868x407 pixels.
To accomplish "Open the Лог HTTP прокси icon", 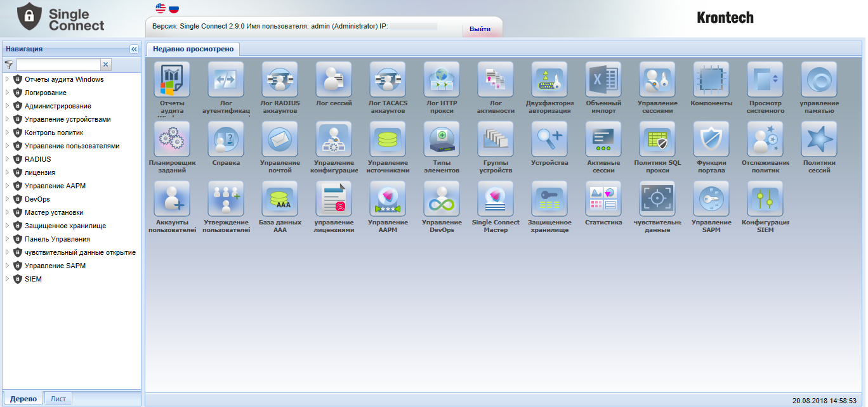I will [442, 79].
